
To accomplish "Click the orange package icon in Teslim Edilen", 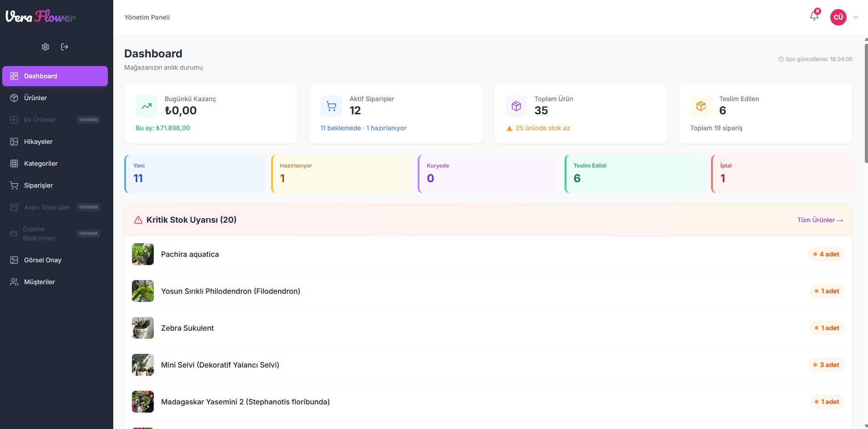I will point(701,106).
